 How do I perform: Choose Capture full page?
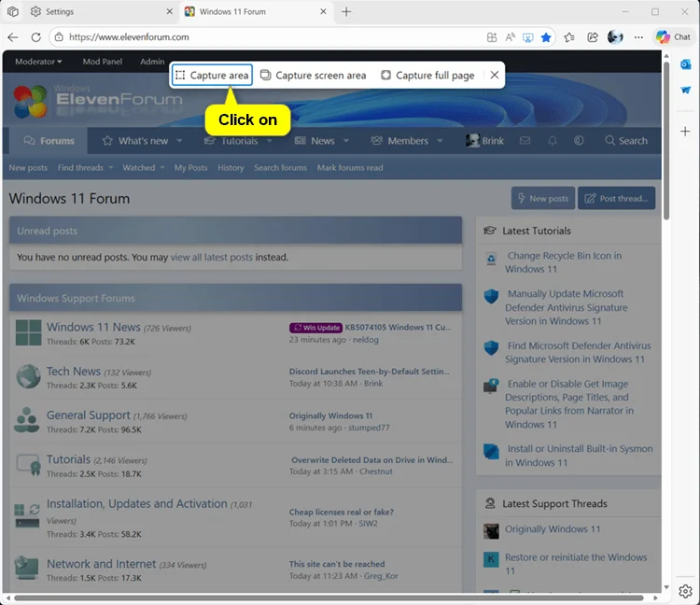point(427,75)
